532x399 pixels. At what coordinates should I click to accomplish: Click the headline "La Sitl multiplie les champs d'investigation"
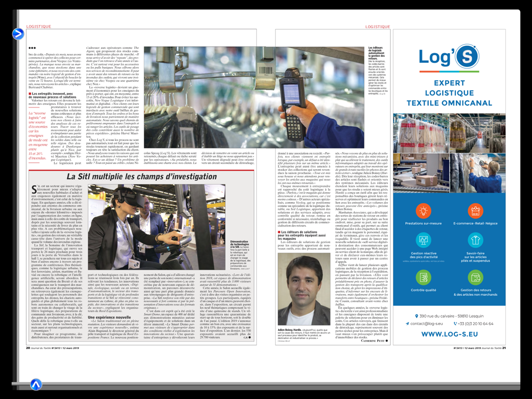(142, 177)
